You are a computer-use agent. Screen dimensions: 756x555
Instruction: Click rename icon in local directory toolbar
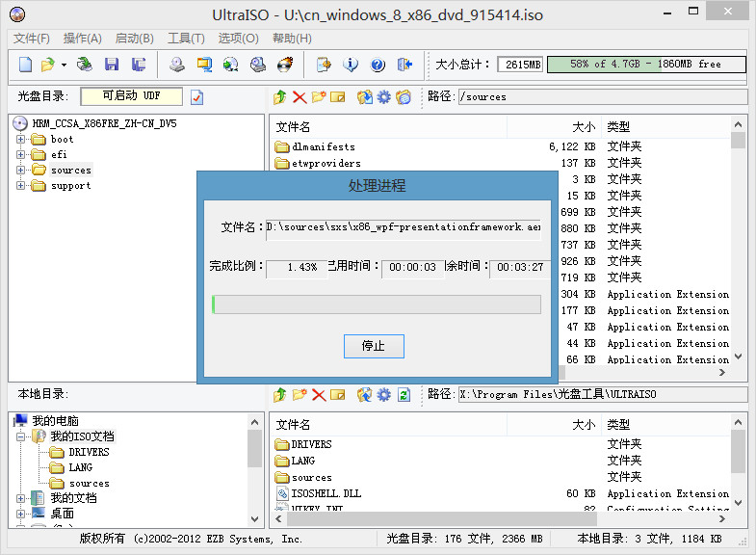(337, 395)
